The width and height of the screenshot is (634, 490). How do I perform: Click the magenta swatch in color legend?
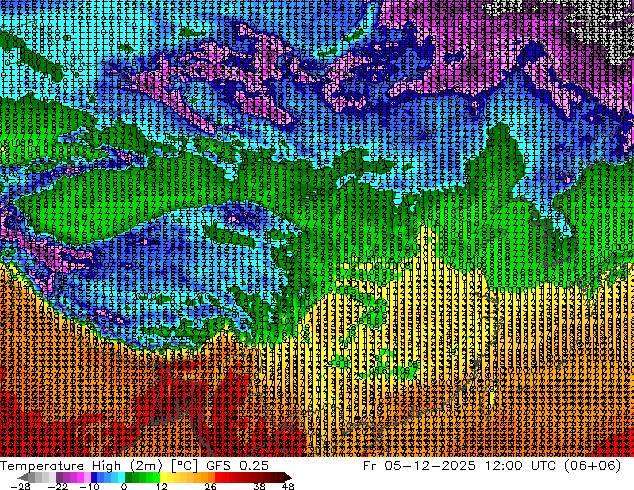point(80,477)
